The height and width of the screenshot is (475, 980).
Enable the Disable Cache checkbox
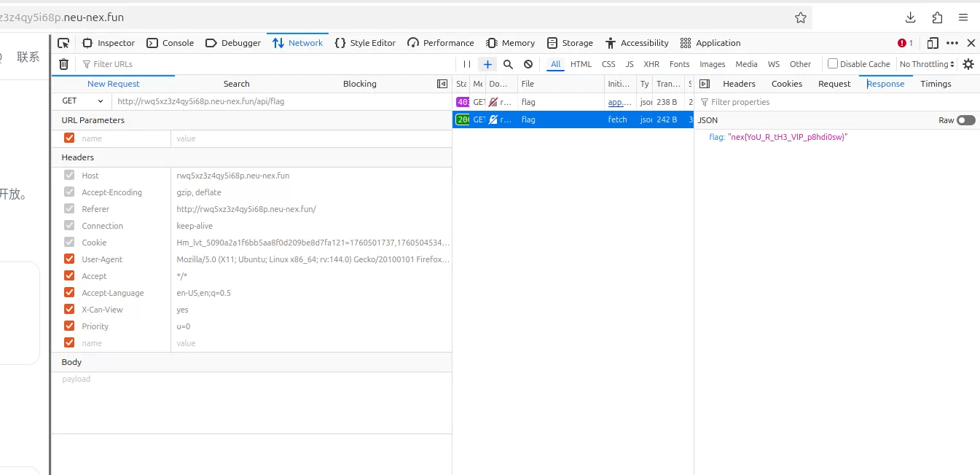pyautogui.click(x=833, y=64)
